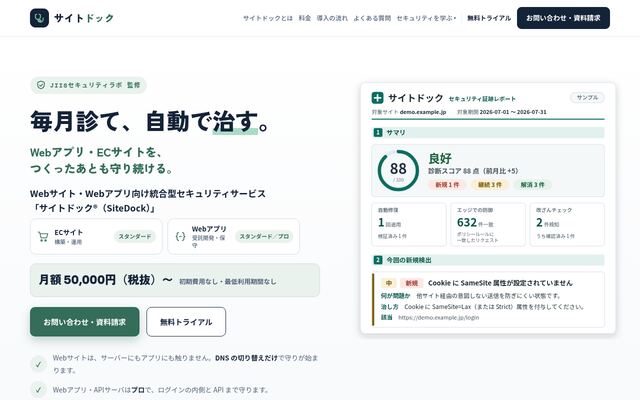Click the 月額 50,000円（税抜）〜 price text

[x=105, y=280]
